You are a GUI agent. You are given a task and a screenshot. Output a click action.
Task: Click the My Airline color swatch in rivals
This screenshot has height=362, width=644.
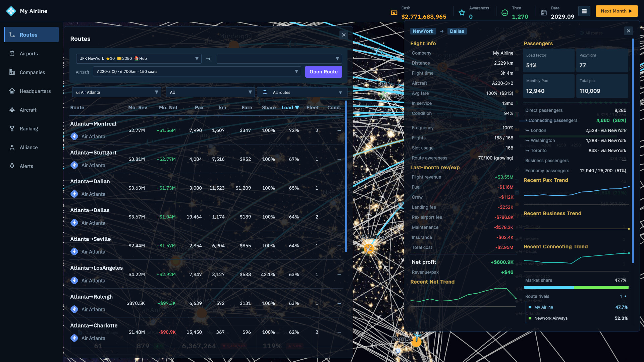tap(530, 307)
